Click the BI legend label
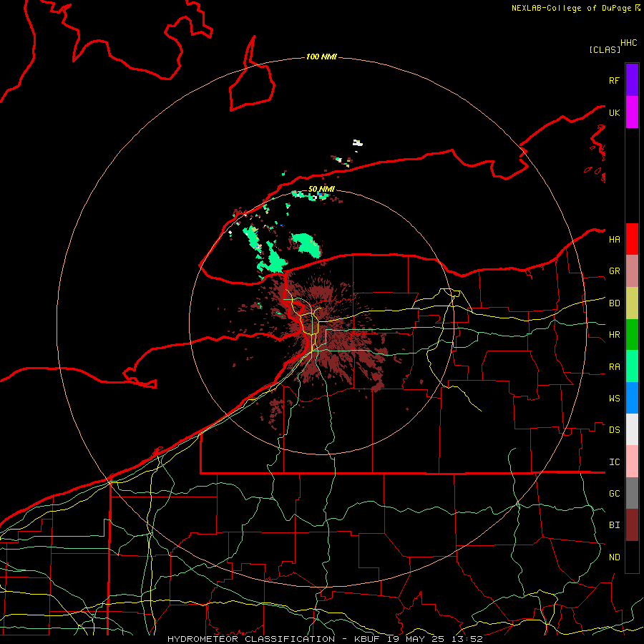This screenshot has height=644, width=644. click(x=614, y=525)
